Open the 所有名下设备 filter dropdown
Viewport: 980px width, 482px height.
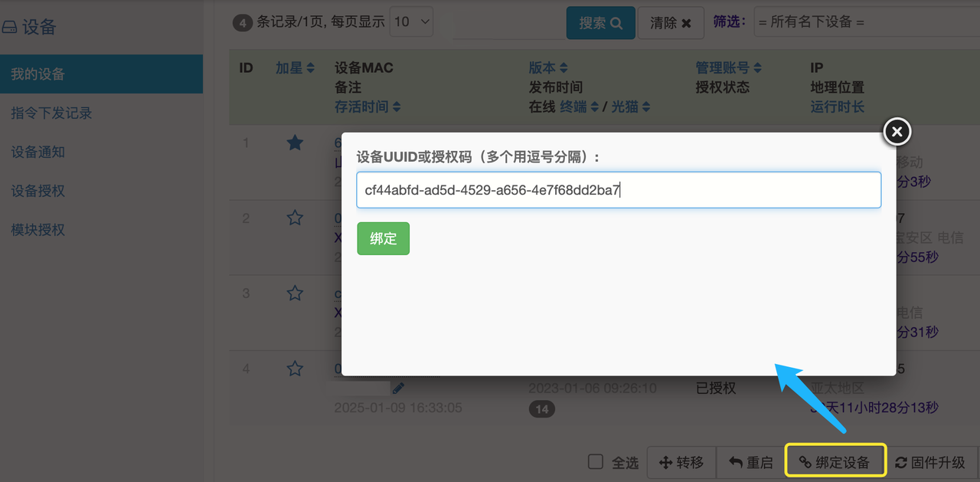point(865,22)
